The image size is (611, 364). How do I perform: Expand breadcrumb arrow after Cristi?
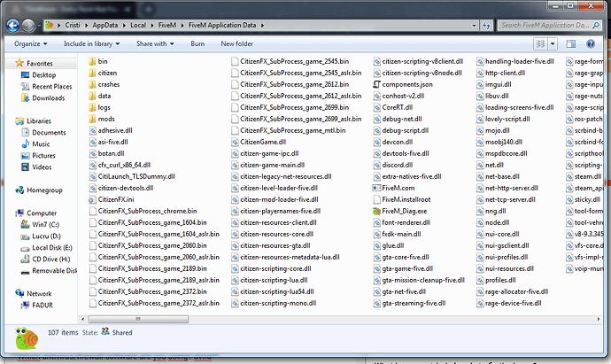[x=86, y=26]
